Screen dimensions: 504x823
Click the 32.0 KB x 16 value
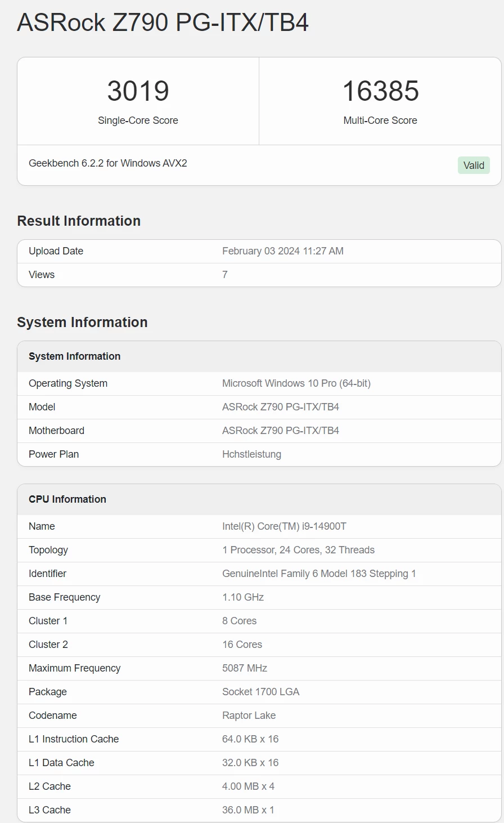(x=250, y=763)
